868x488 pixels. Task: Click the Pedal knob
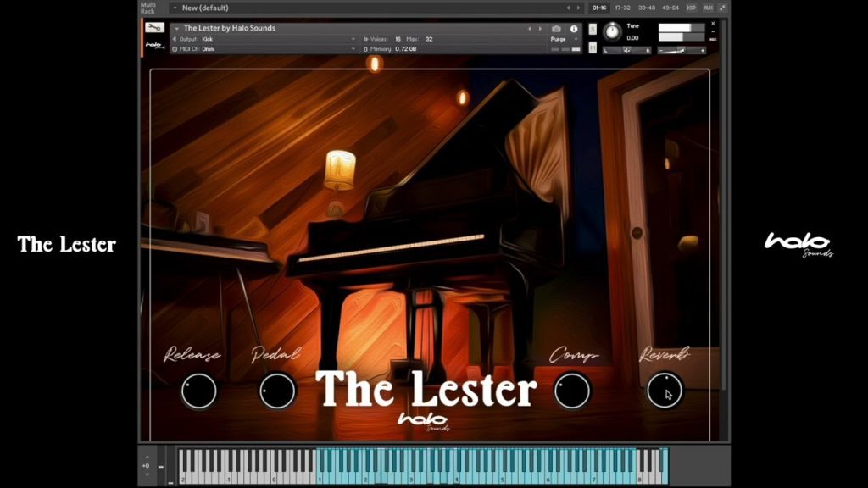[277, 391]
